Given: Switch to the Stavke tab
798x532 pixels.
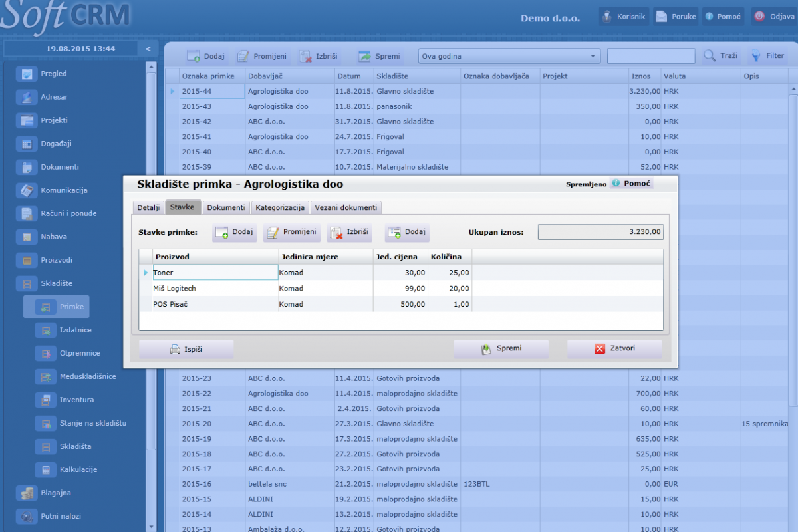Looking at the screenshot, I should pos(182,207).
